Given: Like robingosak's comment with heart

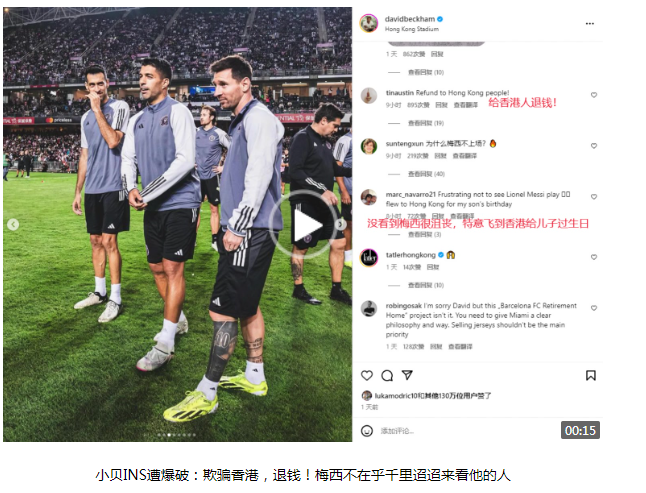Looking at the screenshot, I should click(x=594, y=308).
